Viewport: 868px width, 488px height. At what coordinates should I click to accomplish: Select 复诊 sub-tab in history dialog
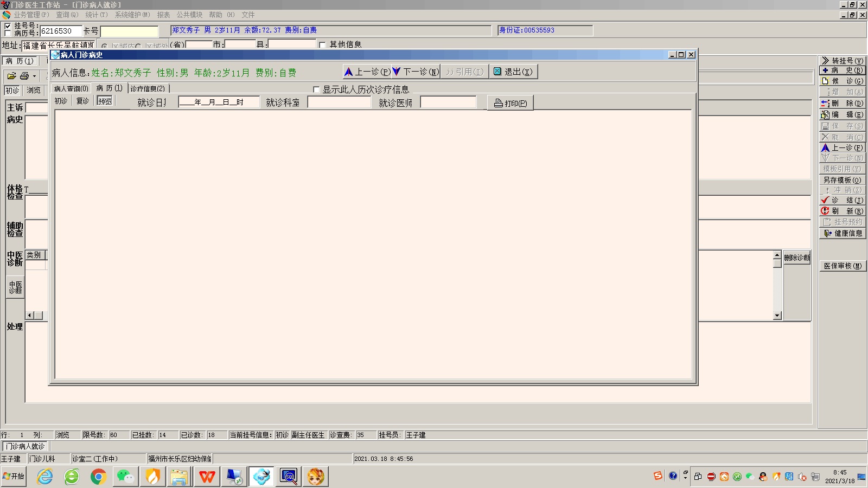coord(82,101)
